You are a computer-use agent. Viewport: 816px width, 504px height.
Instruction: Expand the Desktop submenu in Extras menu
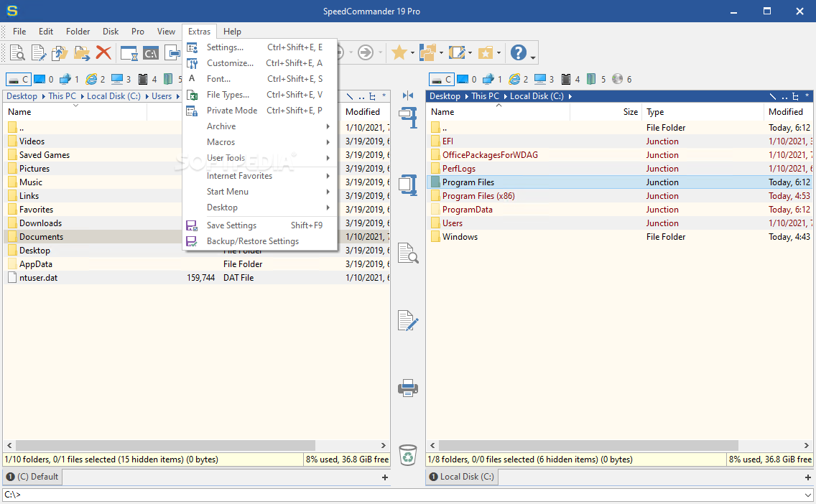260,207
